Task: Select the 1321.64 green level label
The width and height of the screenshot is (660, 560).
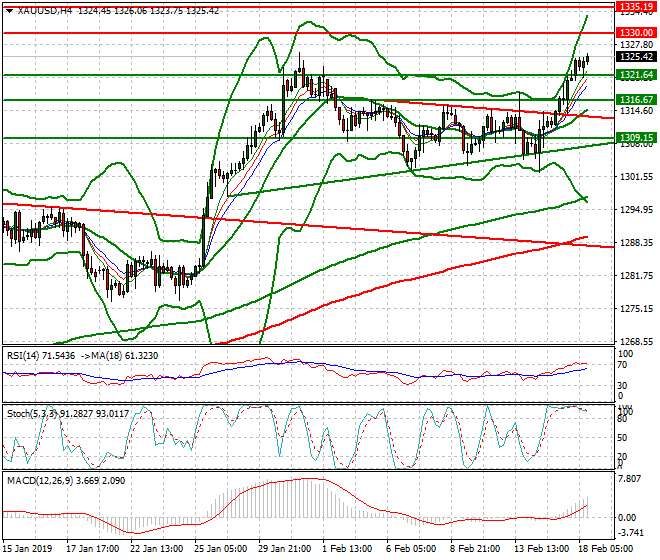Action: click(636, 75)
